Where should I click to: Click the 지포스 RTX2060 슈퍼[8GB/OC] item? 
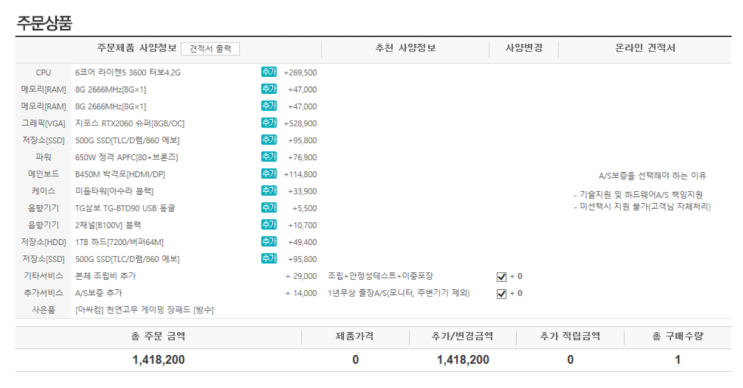pyautogui.click(x=130, y=124)
